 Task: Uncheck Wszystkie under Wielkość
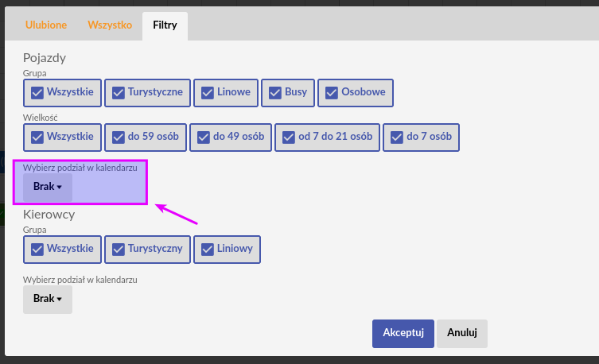(62, 137)
